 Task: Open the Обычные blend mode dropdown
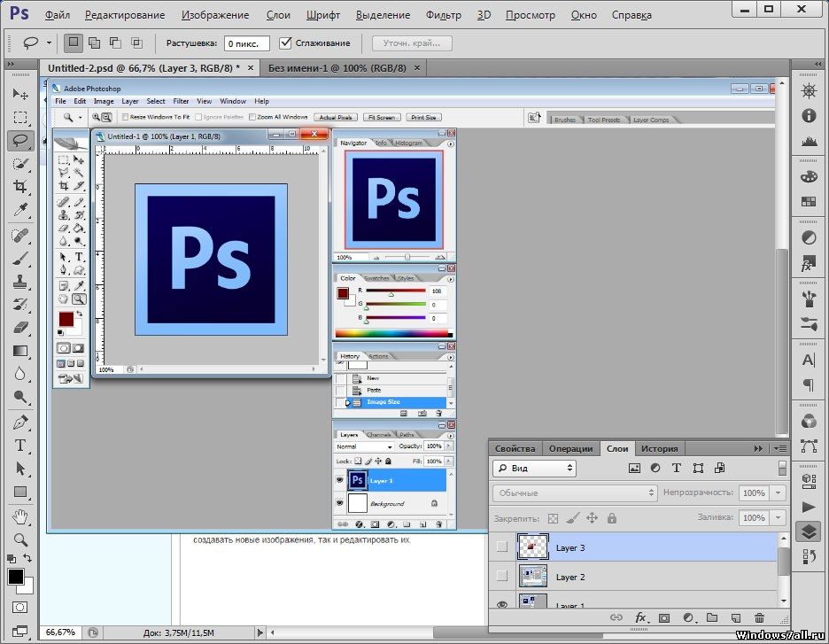[575, 493]
